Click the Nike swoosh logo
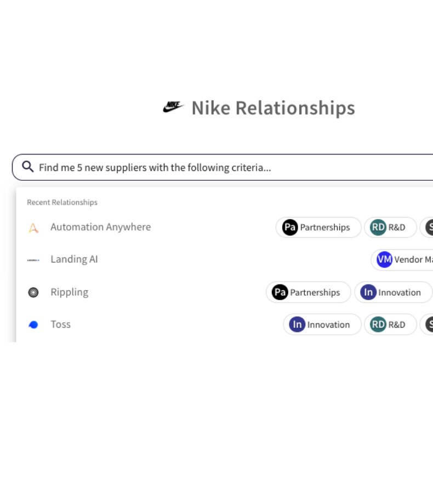Viewport: 433px width, 504px height. point(173,107)
